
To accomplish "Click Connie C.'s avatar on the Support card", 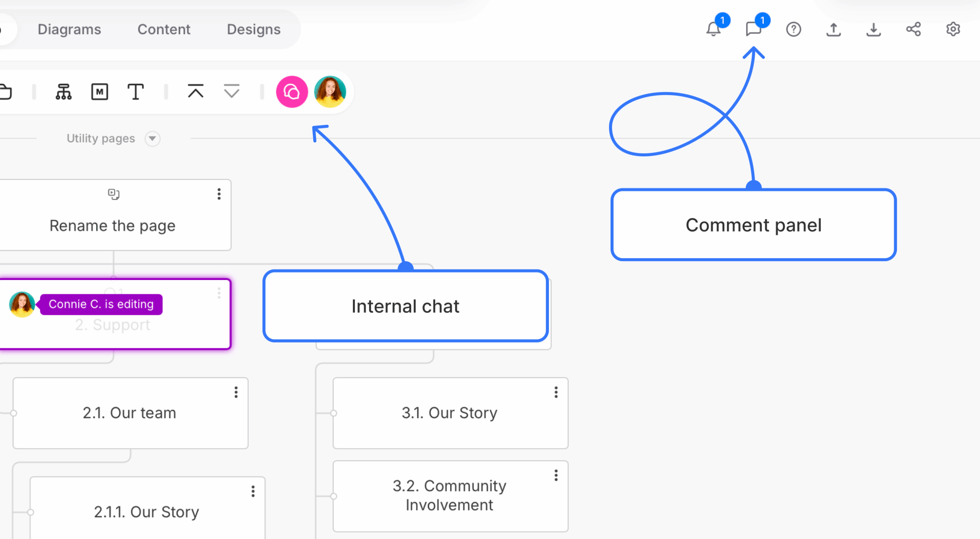I will [22, 304].
